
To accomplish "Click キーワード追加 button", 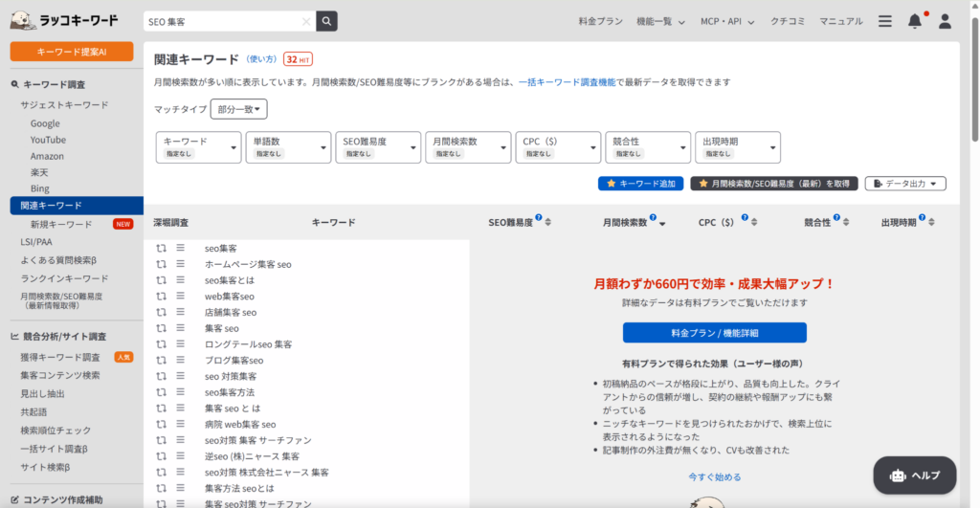I will click(640, 184).
